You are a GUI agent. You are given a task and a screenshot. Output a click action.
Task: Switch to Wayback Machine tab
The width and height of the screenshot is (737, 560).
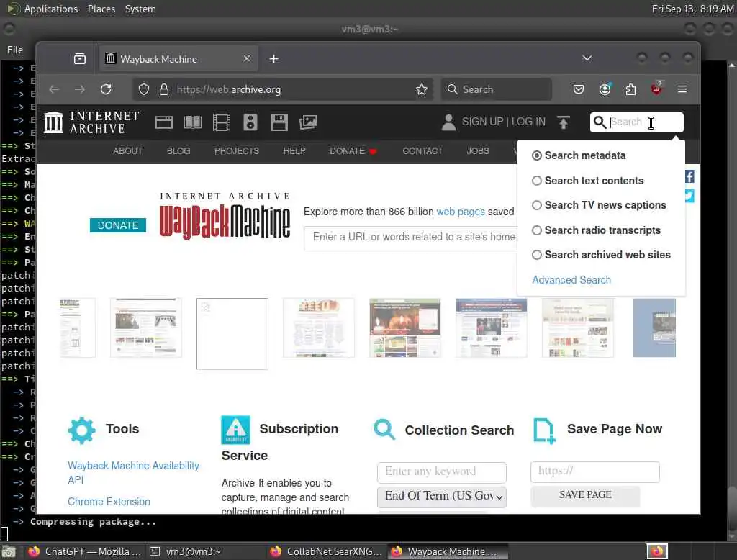178,59
